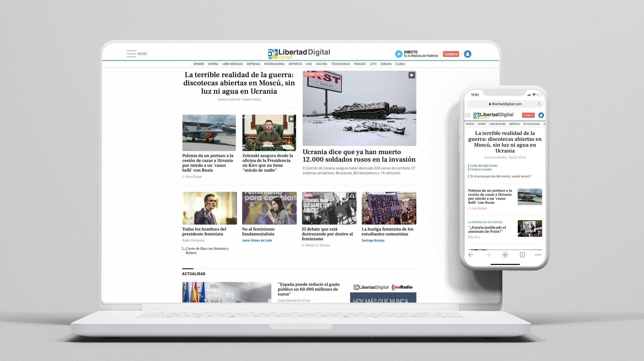Play video on the destroyed tank photo

[x=411, y=75]
